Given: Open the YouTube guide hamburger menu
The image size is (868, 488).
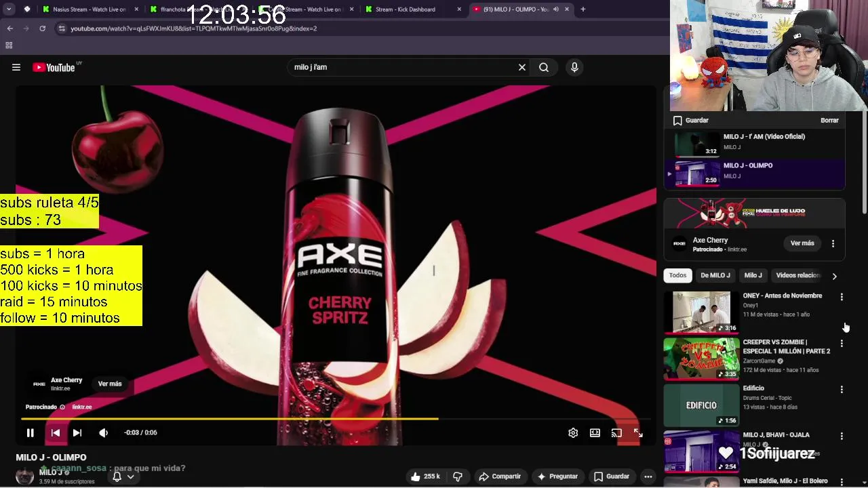Looking at the screenshot, I should pos(16,67).
